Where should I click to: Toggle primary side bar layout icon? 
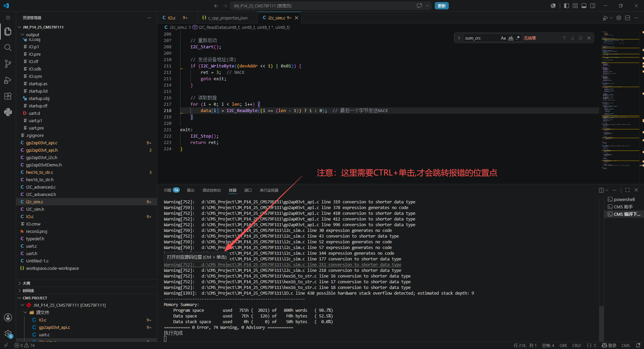pos(567,6)
